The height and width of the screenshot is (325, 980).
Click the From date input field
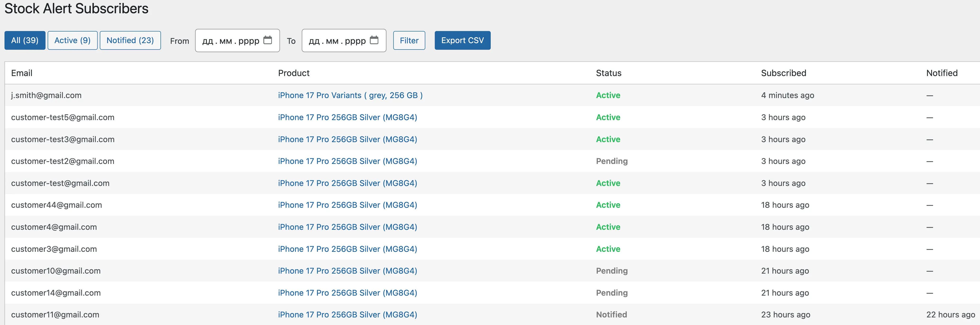pyautogui.click(x=228, y=40)
